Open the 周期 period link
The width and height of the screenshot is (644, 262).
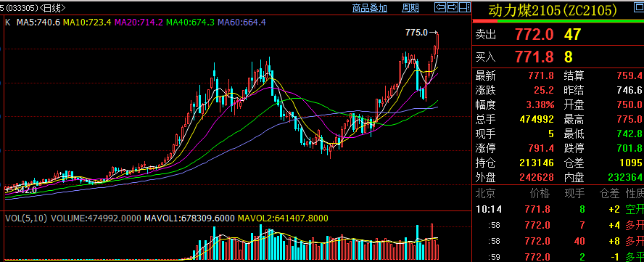pyautogui.click(x=410, y=7)
